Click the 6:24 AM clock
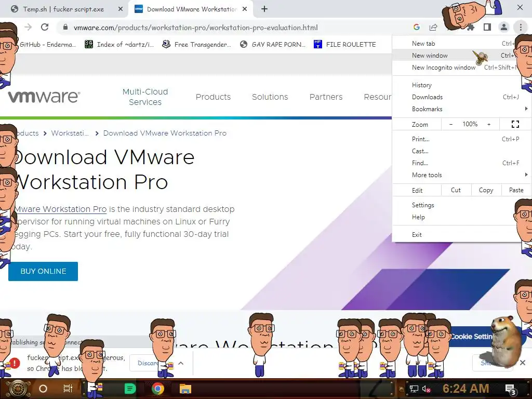This screenshot has width=532, height=399. tap(466, 389)
